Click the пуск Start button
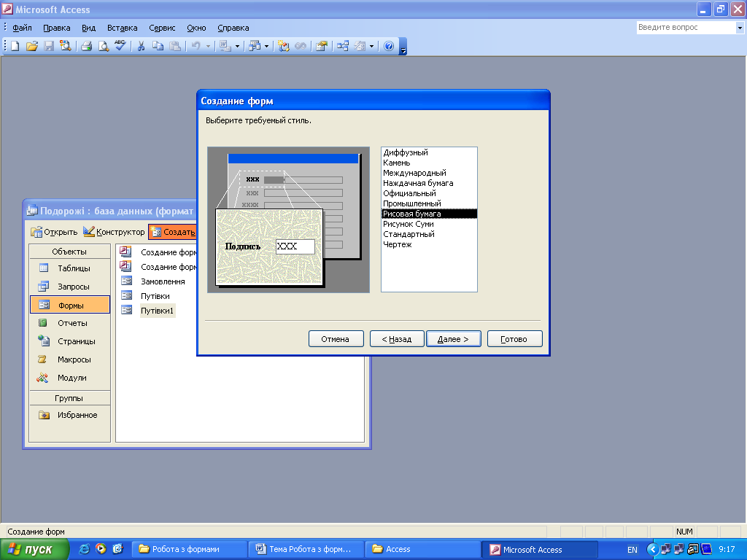This screenshot has height=560, width=747. 34,550
